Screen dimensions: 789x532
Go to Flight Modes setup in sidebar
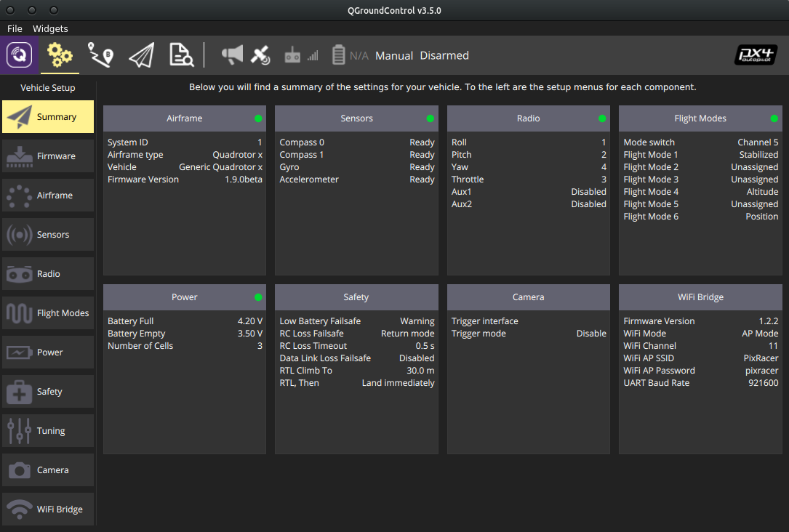click(x=48, y=313)
